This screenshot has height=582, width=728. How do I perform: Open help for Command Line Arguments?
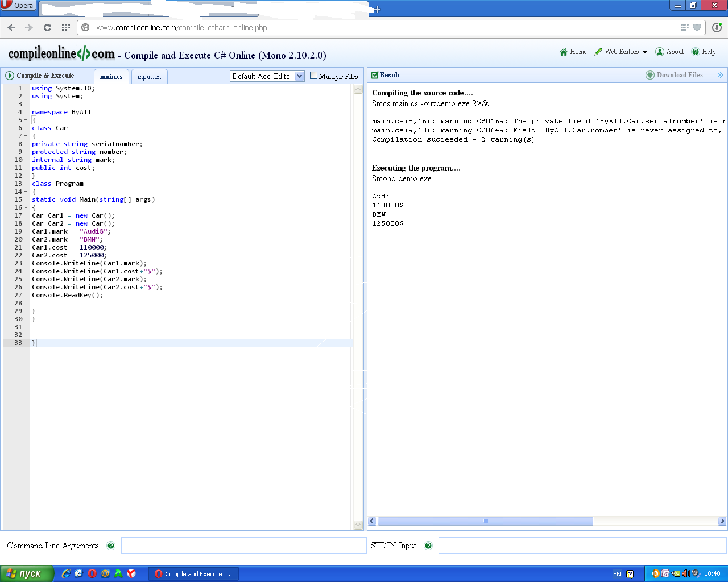pyautogui.click(x=111, y=546)
